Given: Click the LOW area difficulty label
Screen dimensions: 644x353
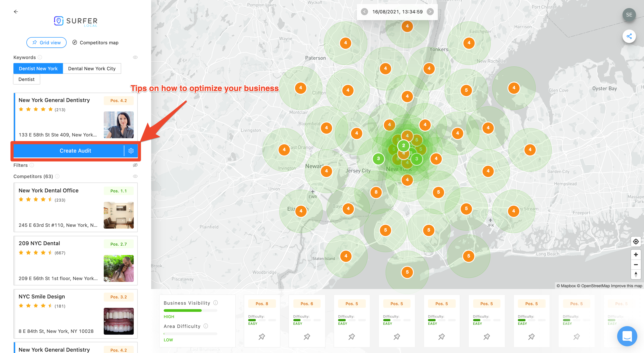Looking at the screenshot, I should coord(168,340).
